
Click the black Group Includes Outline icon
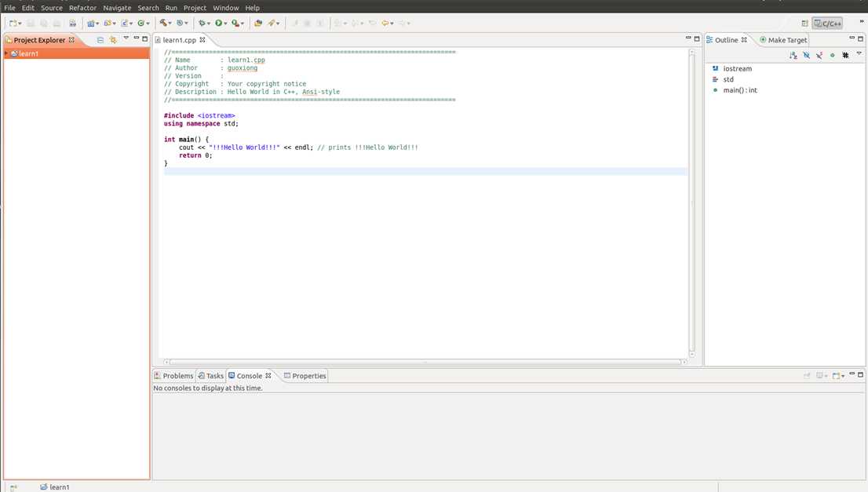coord(845,56)
